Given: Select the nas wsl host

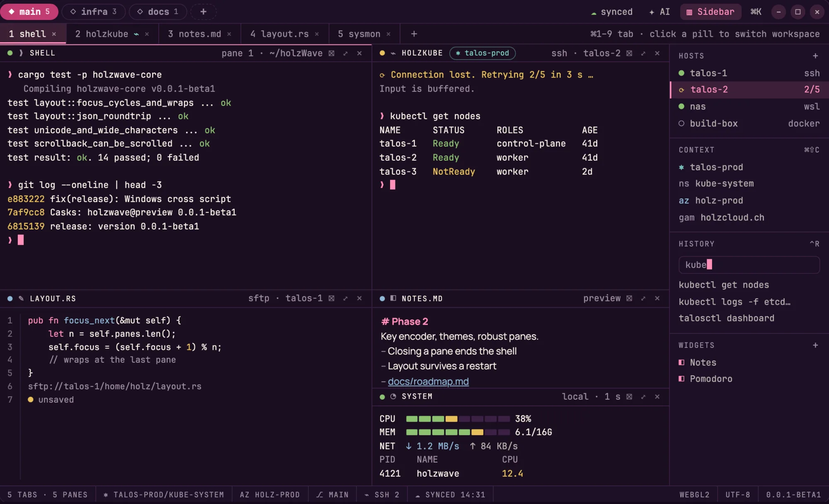Looking at the screenshot, I should click(x=749, y=106).
